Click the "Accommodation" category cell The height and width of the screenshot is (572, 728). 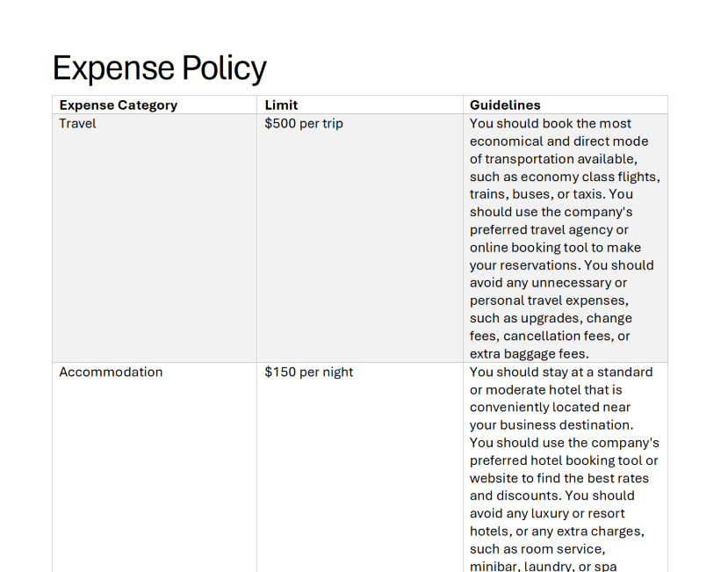point(111,373)
